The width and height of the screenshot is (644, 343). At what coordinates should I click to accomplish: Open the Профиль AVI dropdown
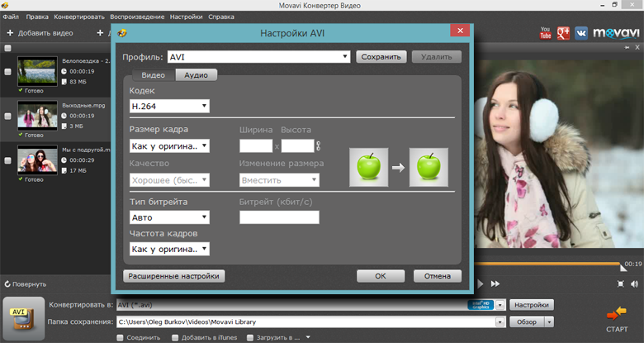click(258, 57)
